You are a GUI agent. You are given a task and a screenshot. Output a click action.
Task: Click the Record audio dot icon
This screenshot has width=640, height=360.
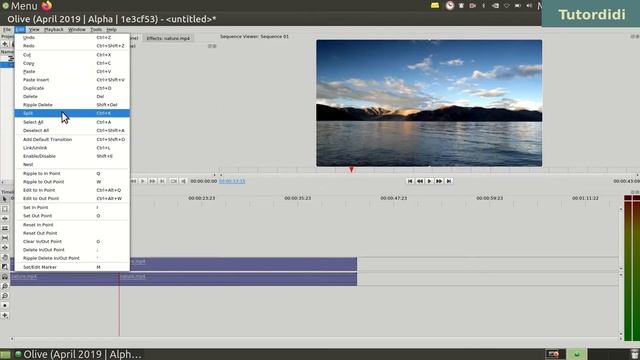4,306
